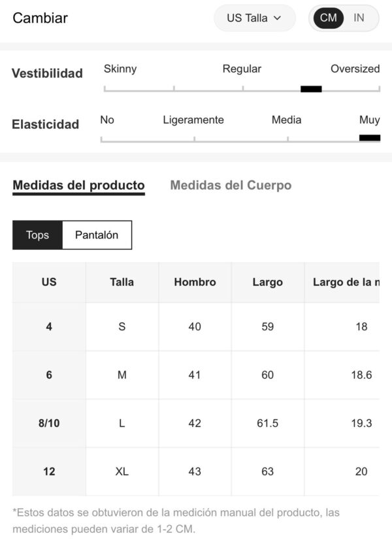Click the Elasticidad stretch indicator marker

point(370,138)
